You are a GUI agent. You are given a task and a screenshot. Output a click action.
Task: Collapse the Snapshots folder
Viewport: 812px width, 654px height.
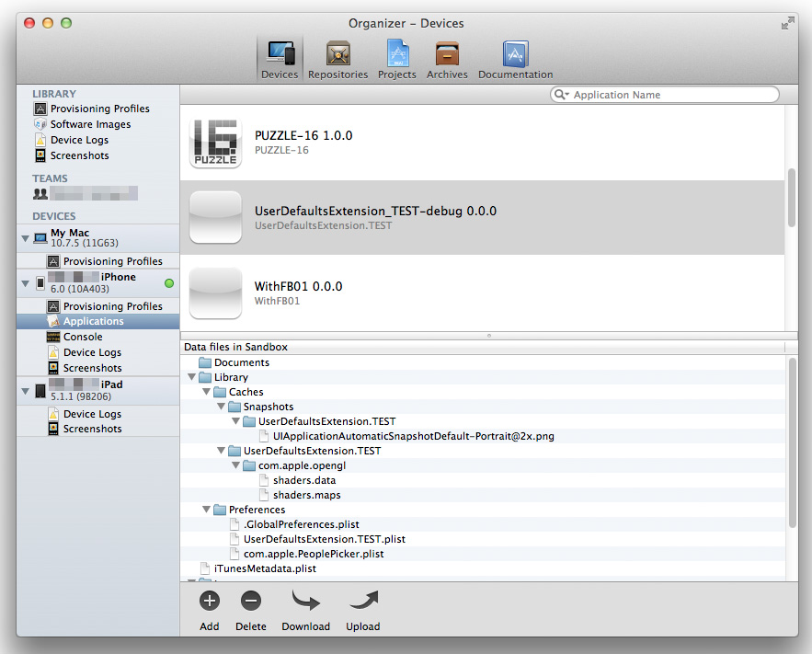[x=221, y=407]
